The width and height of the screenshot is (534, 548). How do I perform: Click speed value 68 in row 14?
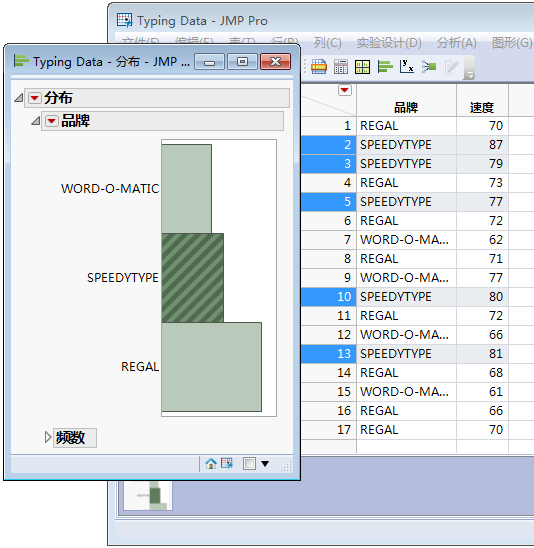pos(482,373)
